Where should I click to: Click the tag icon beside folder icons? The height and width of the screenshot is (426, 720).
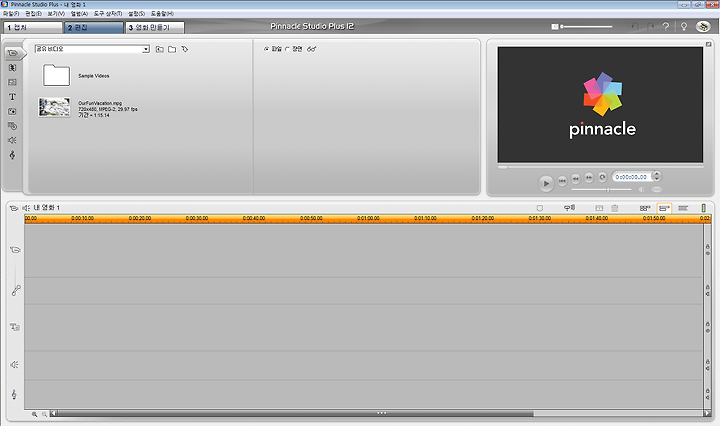185,49
